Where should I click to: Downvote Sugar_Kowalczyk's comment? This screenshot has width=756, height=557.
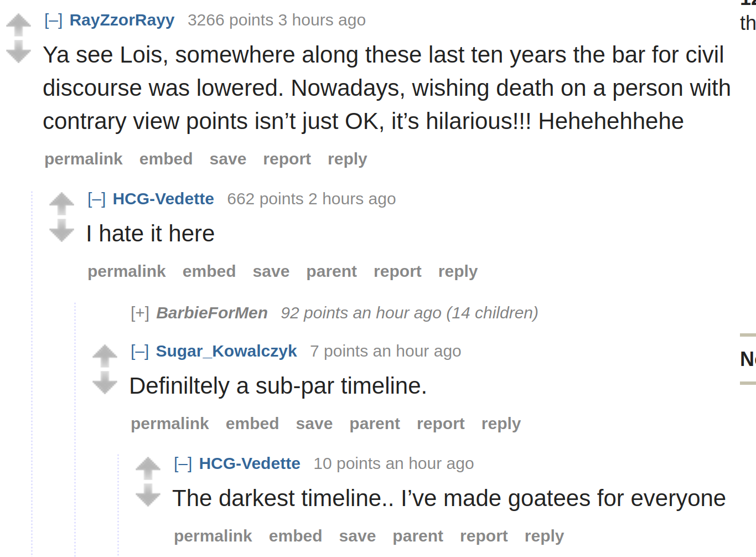pyautogui.click(x=105, y=383)
